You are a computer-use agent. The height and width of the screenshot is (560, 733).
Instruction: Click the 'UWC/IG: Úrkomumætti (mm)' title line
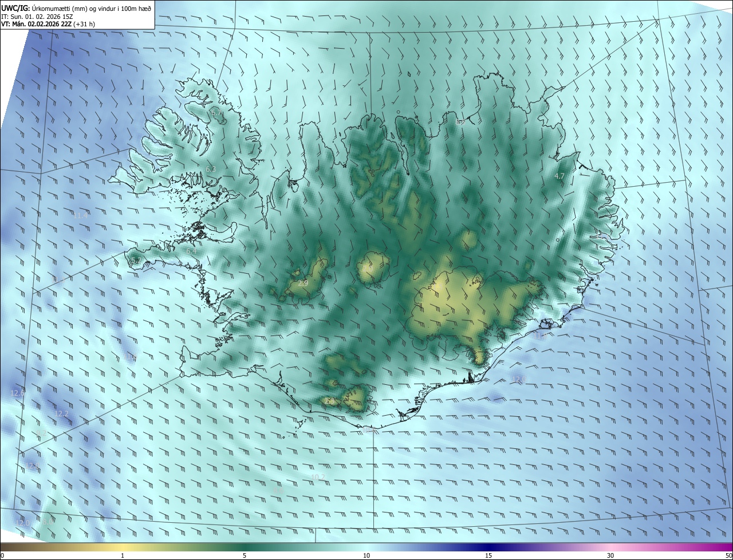pyautogui.click(x=76, y=7)
